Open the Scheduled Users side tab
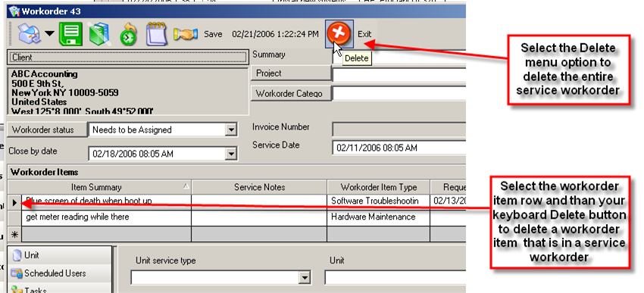The width and height of the screenshot is (644, 293). click(x=60, y=273)
